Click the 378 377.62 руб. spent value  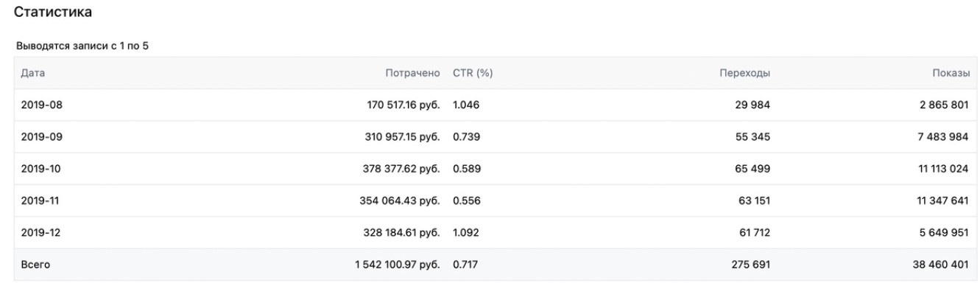pyautogui.click(x=400, y=169)
